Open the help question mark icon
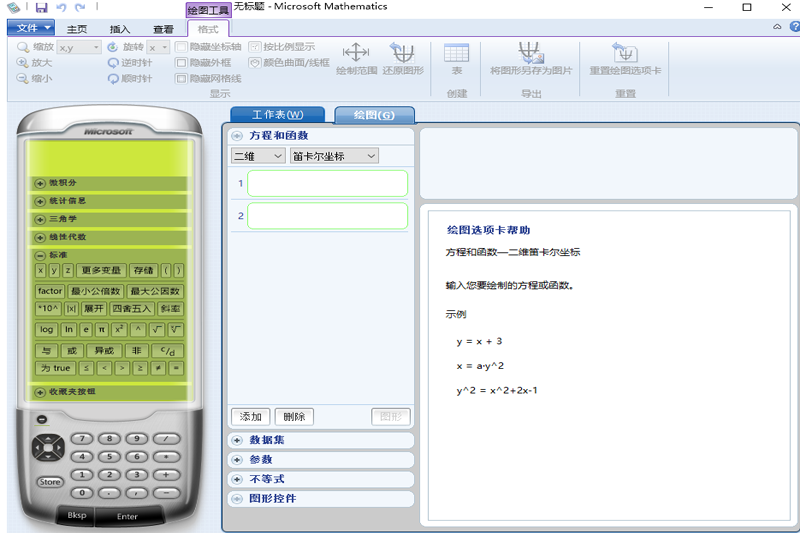This screenshot has width=800, height=533. (x=795, y=27)
